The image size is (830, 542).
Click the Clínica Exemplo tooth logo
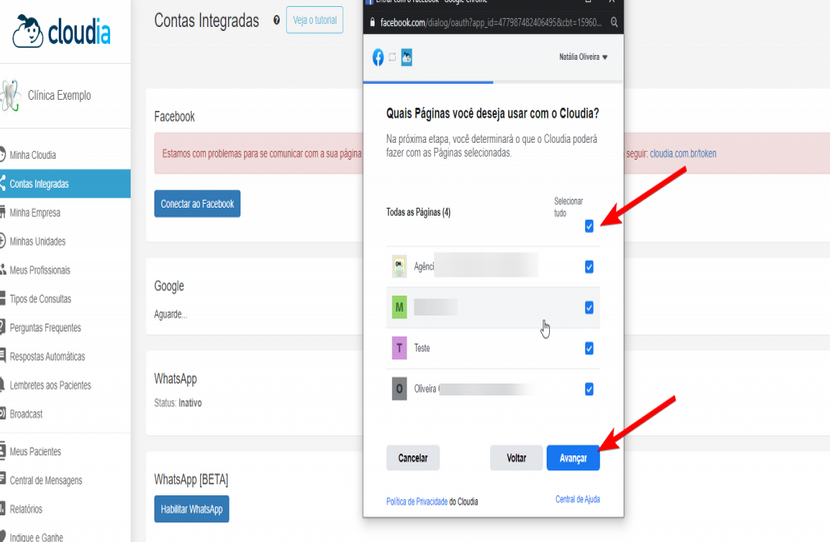point(10,95)
